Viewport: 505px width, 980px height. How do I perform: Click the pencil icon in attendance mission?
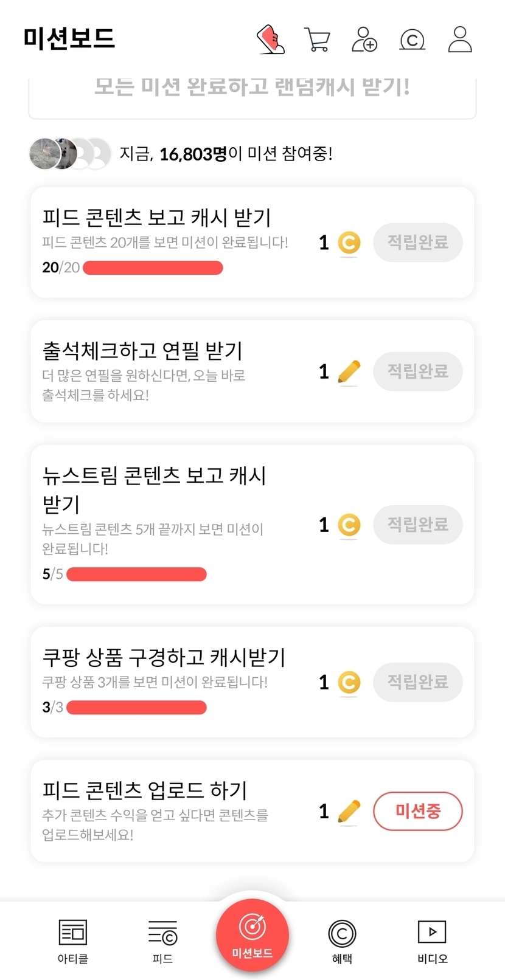click(x=349, y=371)
